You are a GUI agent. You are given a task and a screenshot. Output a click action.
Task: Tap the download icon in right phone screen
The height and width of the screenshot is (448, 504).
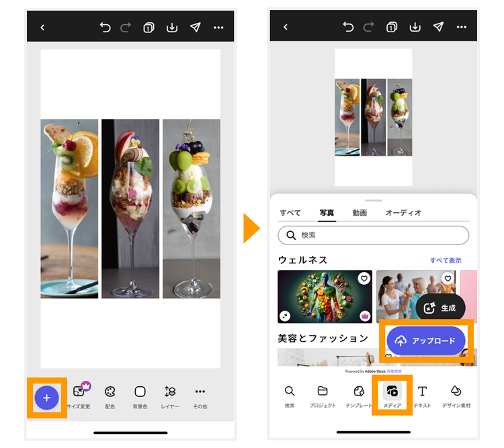point(415,27)
